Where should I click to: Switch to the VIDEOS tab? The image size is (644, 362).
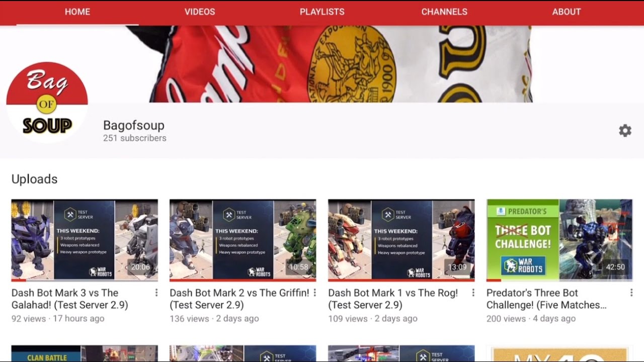[x=200, y=12]
